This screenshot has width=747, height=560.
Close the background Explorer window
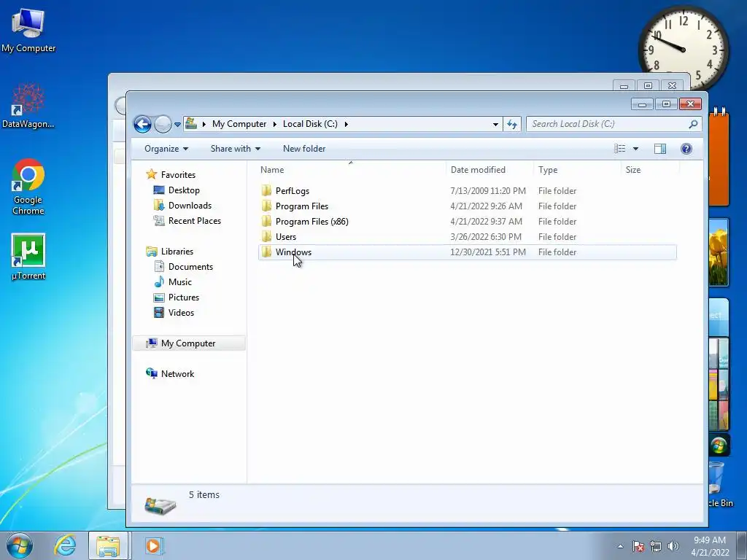tap(672, 86)
